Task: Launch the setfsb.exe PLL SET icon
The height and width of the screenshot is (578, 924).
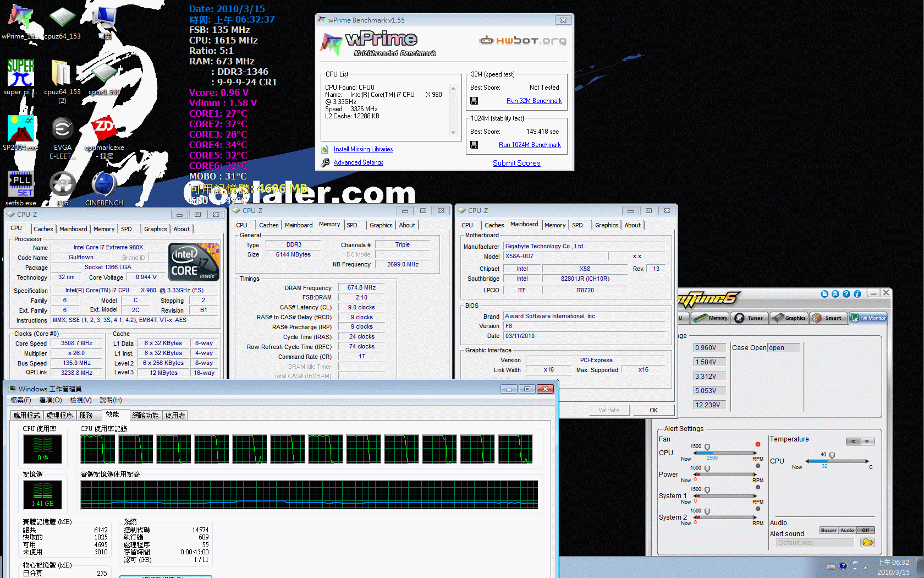Action: pyautogui.click(x=21, y=184)
